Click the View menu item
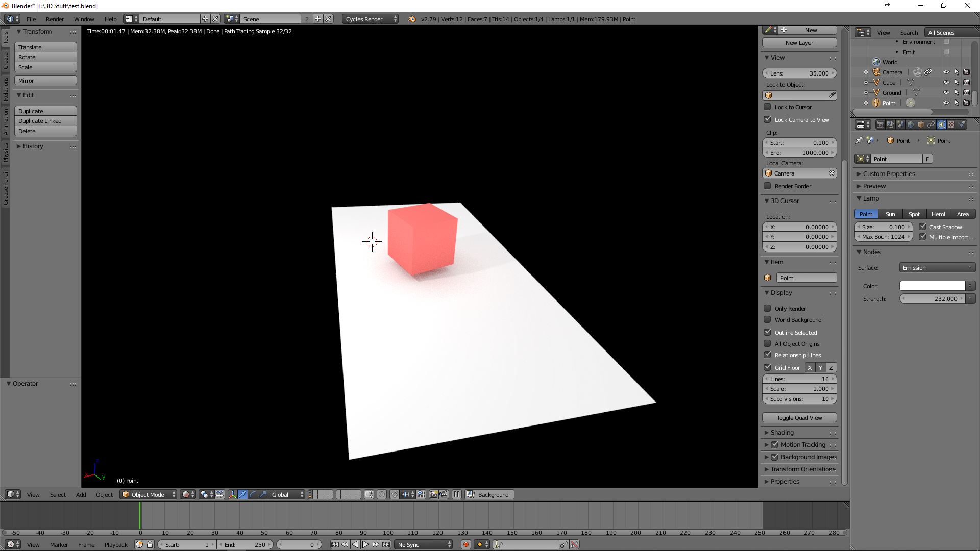 point(32,494)
